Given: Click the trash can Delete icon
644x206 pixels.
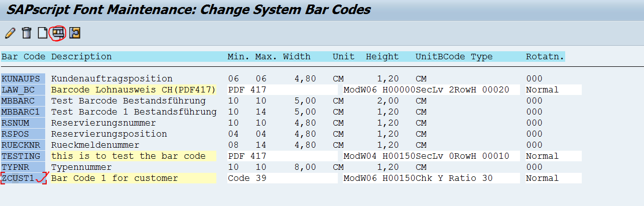Looking at the screenshot, I should pos(27,33).
